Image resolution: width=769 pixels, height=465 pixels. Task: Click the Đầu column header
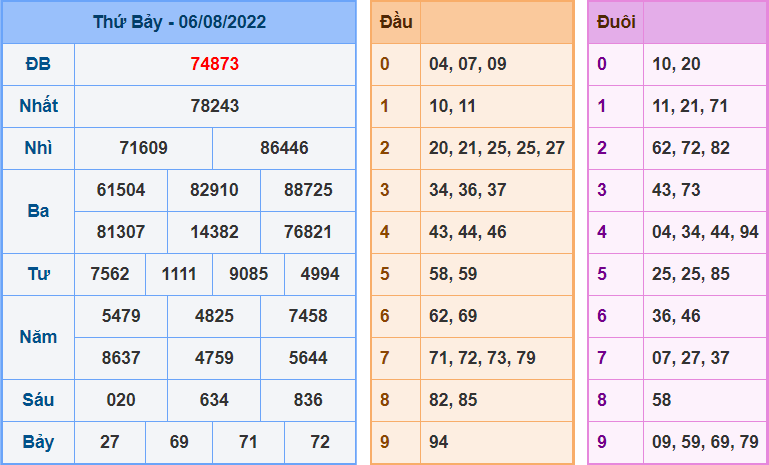tap(396, 22)
